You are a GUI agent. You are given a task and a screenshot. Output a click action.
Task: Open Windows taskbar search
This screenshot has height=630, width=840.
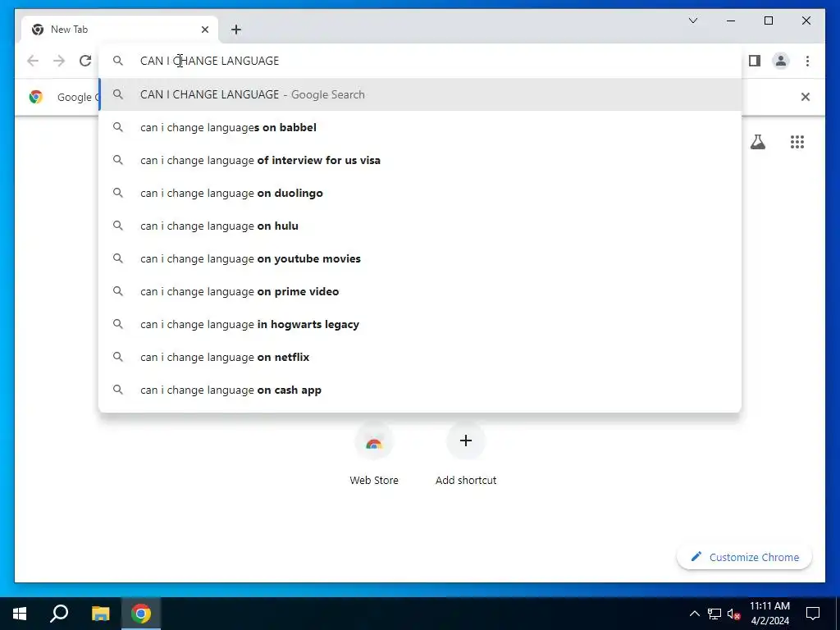click(x=59, y=614)
